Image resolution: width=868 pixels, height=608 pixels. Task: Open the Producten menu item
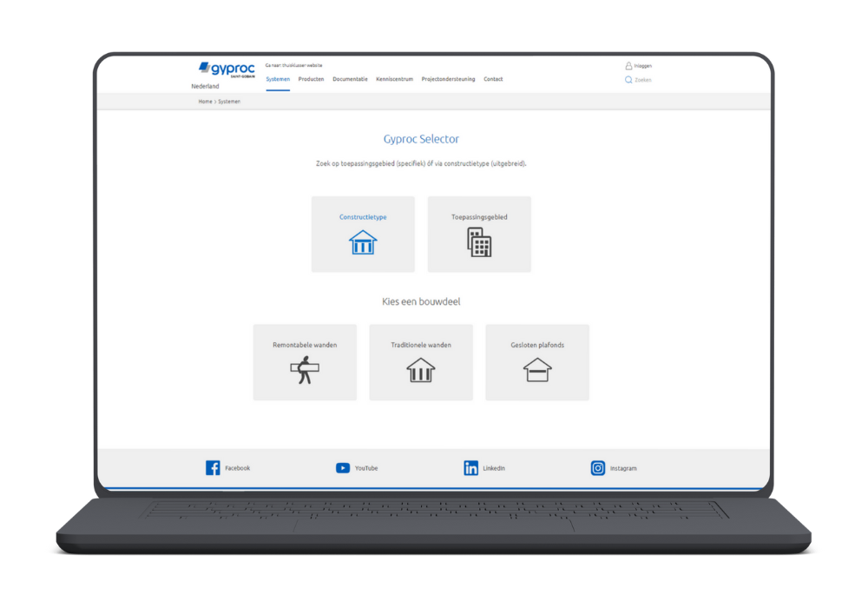[311, 79]
